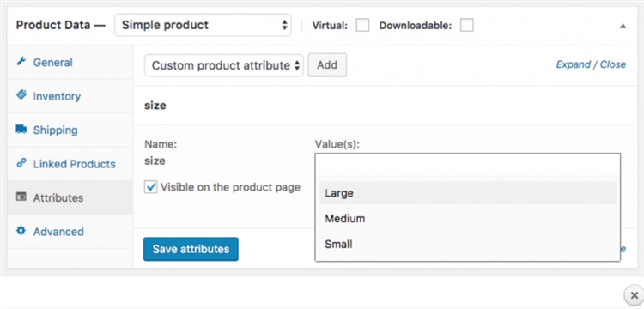Click the Attributes list icon

(21, 197)
